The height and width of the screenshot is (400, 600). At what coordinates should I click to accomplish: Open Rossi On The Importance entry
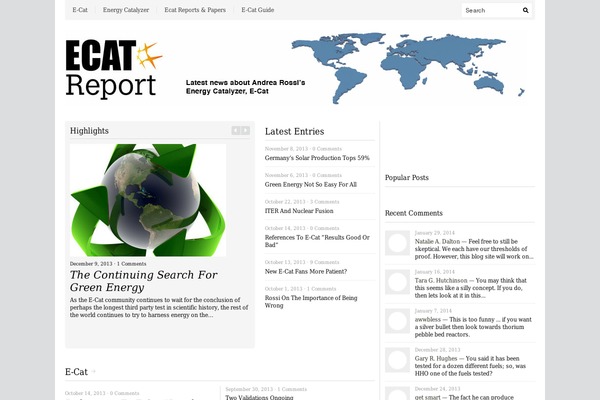(311, 302)
